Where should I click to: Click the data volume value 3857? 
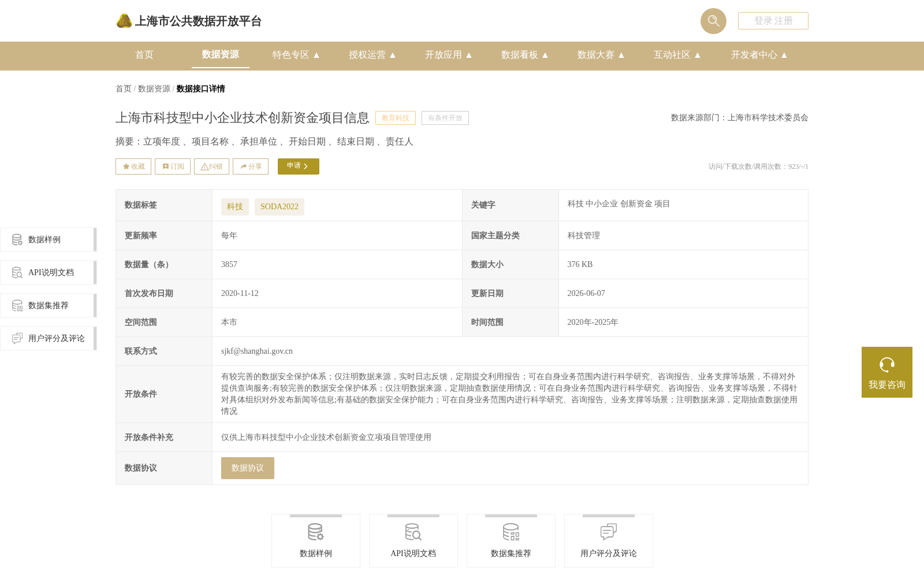click(229, 264)
